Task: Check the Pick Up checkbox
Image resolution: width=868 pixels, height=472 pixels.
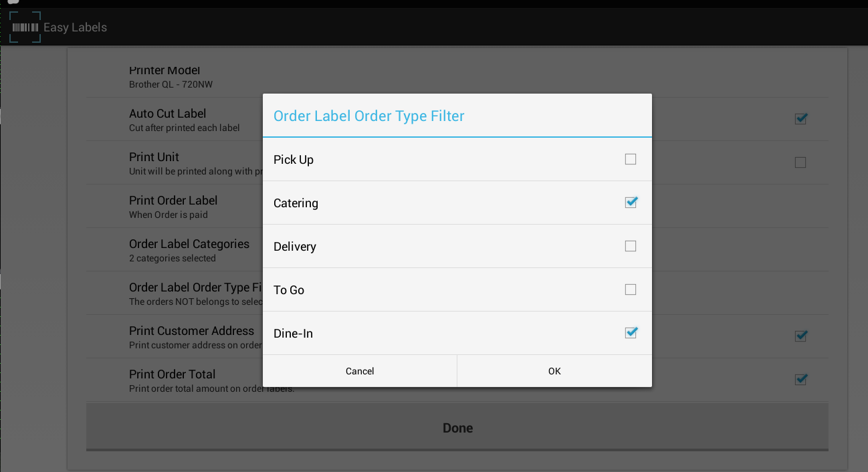Action: [x=631, y=159]
